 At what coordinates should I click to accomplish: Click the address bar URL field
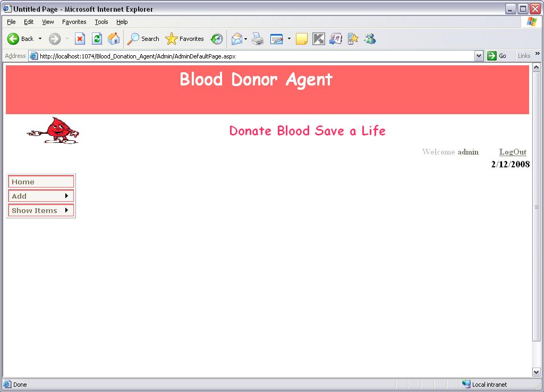pos(257,56)
